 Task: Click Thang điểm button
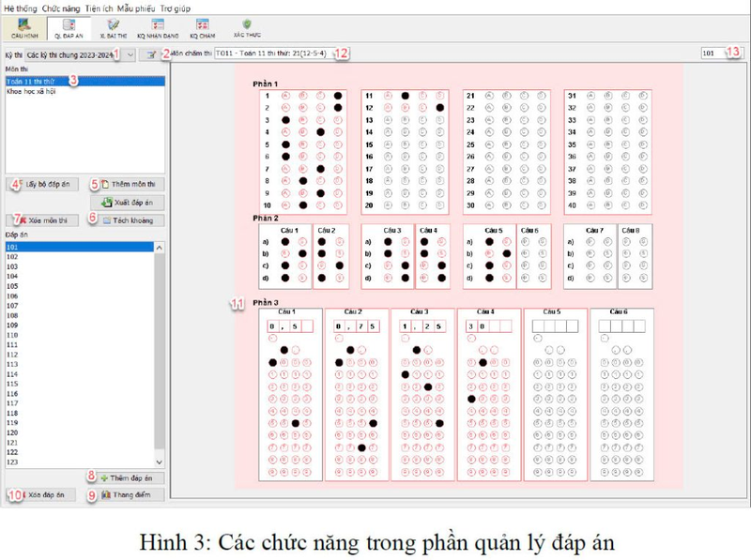pos(126,494)
